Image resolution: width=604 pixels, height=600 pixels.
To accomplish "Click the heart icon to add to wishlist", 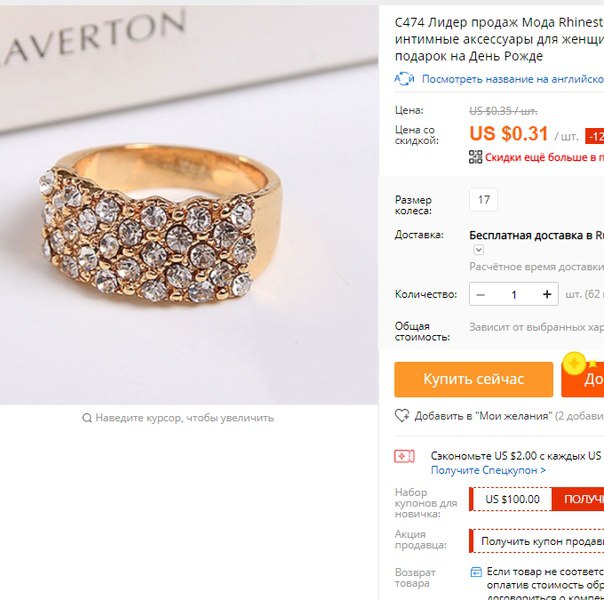I will [x=402, y=416].
